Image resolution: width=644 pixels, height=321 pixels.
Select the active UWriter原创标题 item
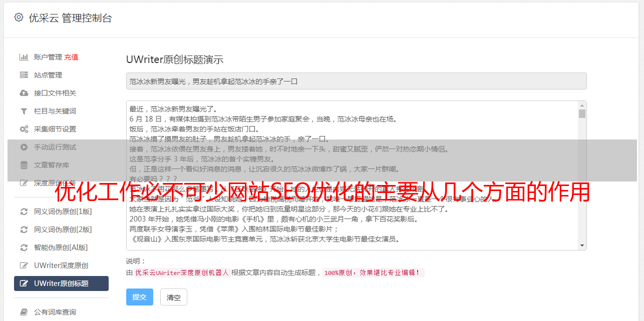(x=61, y=283)
